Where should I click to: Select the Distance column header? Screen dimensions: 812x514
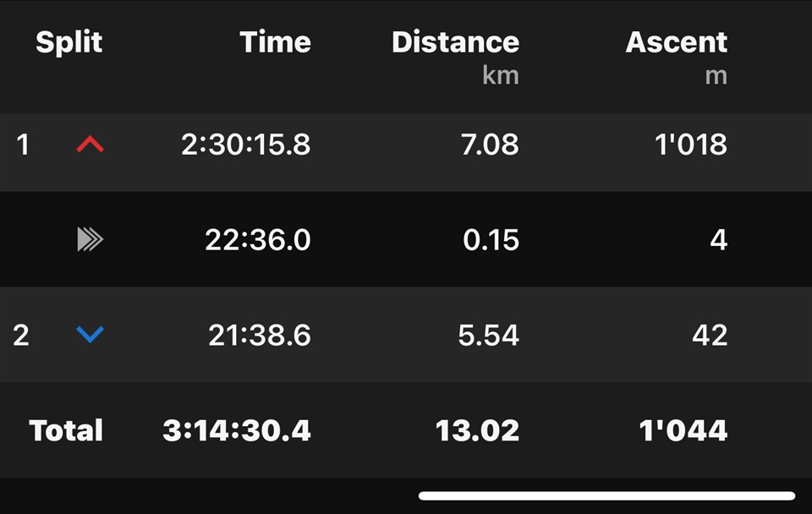pyautogui.click(x=455, y=42)
